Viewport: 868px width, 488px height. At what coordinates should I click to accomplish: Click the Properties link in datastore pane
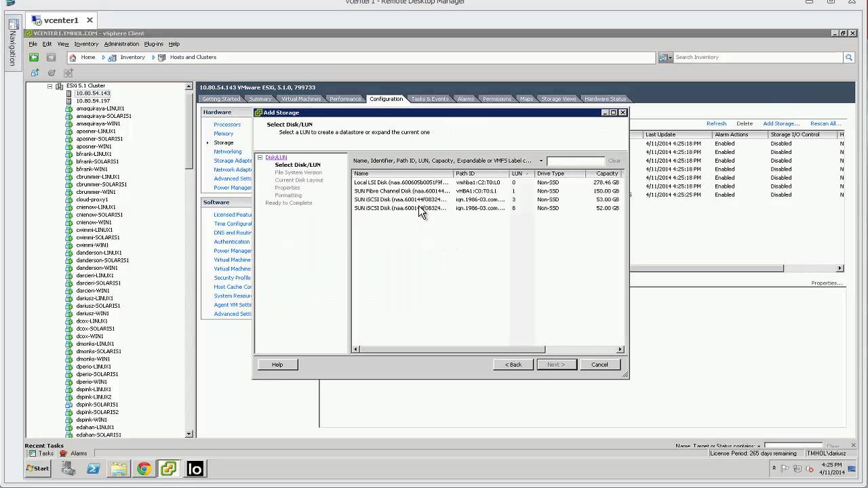[827, 283]
